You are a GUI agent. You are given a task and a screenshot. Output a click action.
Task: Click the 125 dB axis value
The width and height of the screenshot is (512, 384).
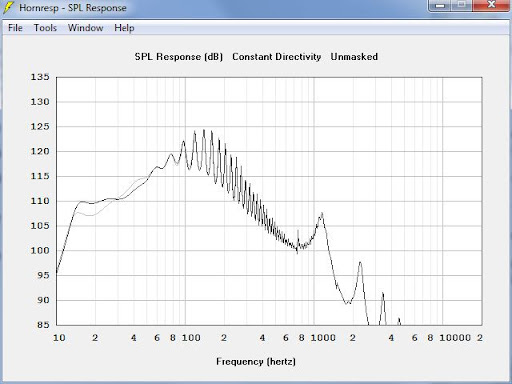(40, 127)
